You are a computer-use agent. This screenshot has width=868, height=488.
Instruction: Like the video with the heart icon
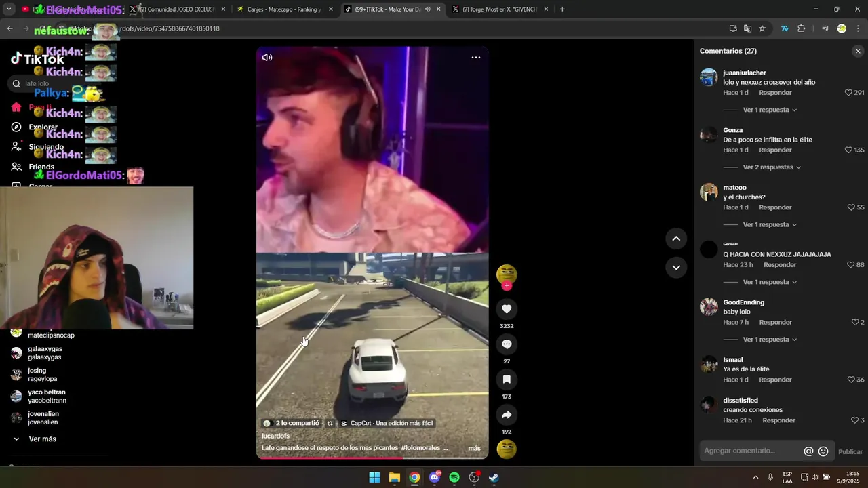[x=507, y=309]
